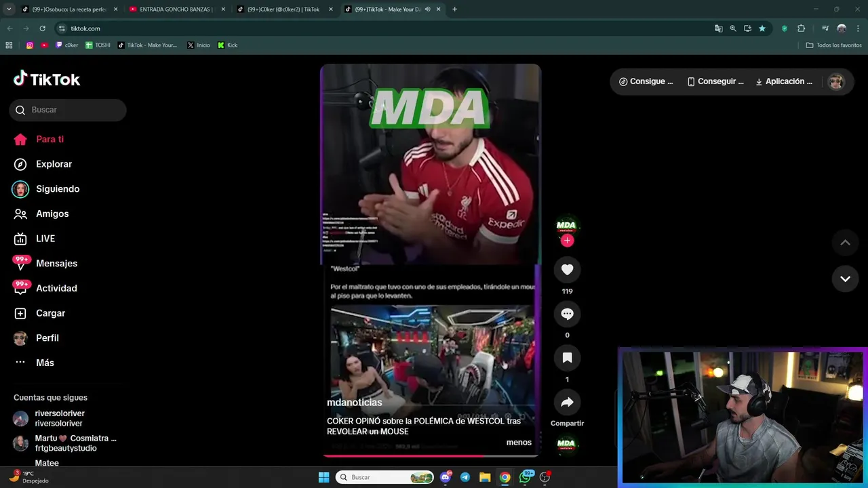Click the TikTok logo
Screen dimensions: 868x488
(x=47, y=79)
